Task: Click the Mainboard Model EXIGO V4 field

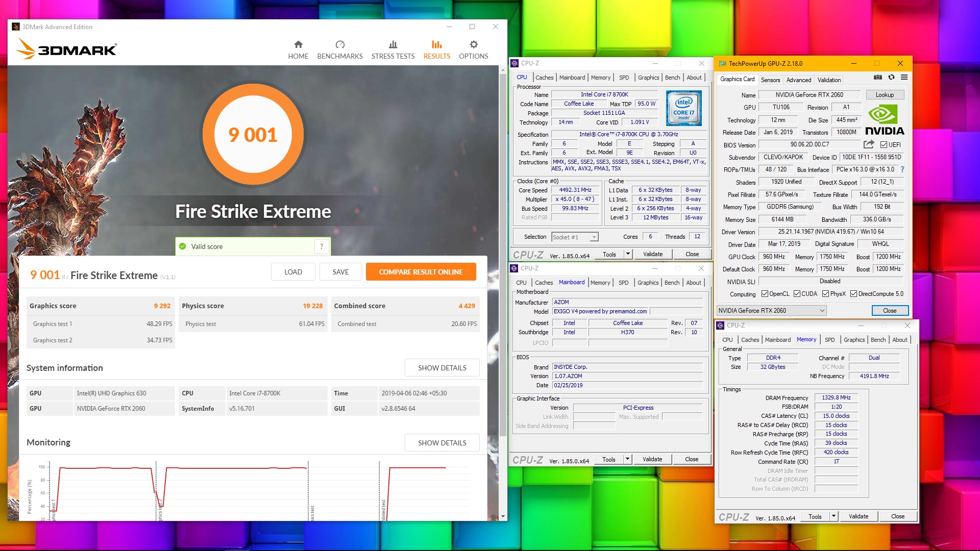Action: coord(600,311)
